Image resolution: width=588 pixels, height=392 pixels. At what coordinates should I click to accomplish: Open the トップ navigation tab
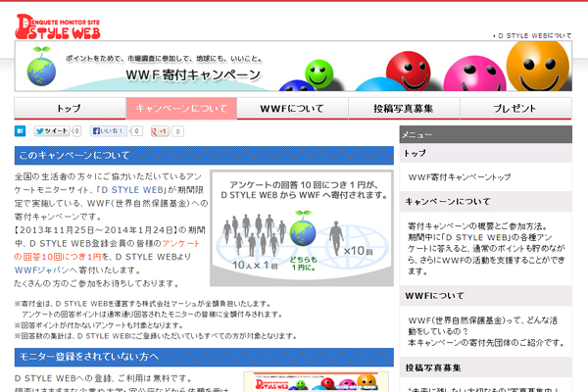[x=70, y=109]
